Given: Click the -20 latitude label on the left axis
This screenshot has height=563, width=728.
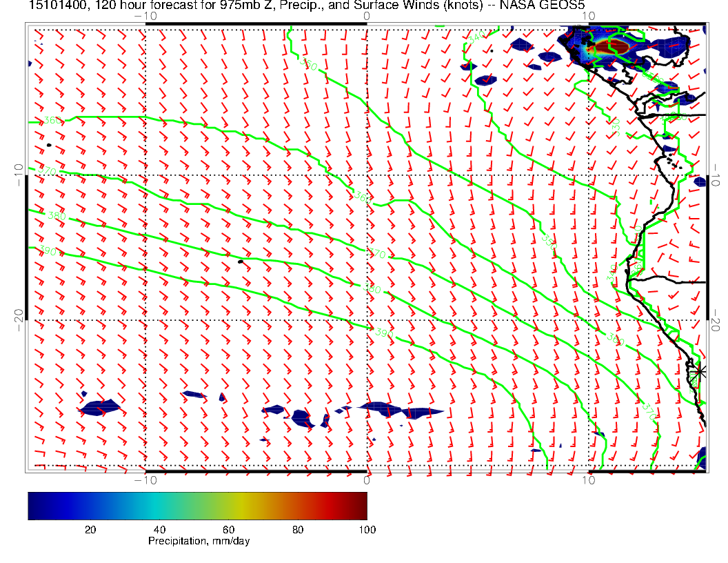Looking at the screenshot, I should (19, 318).
